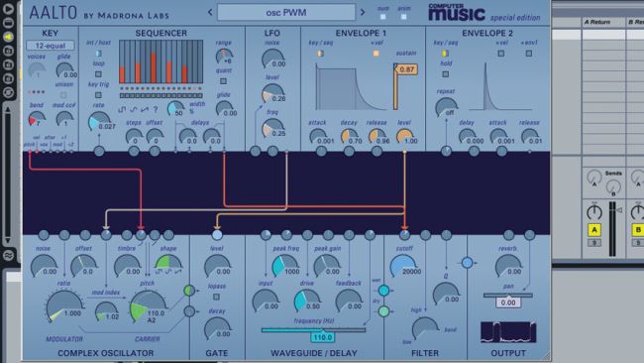Toggle the Envelope 2 hold checkbox

point(446,74)
